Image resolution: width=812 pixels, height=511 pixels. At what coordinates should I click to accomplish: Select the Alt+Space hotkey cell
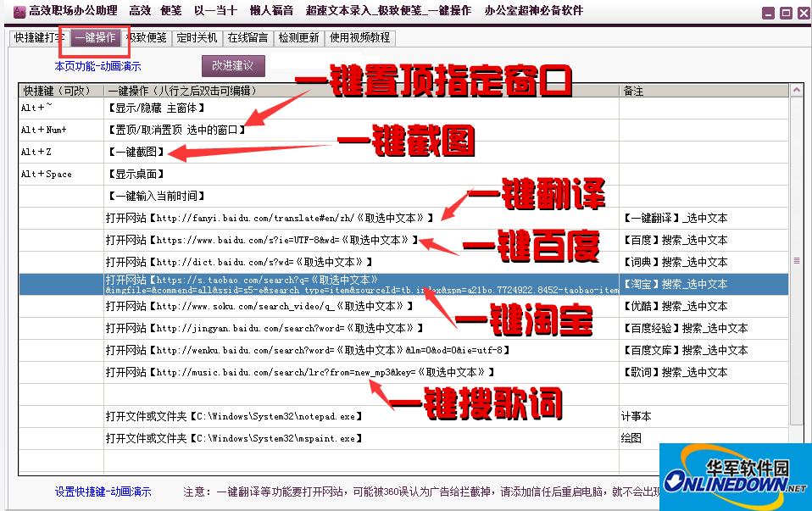click(61, 174)
